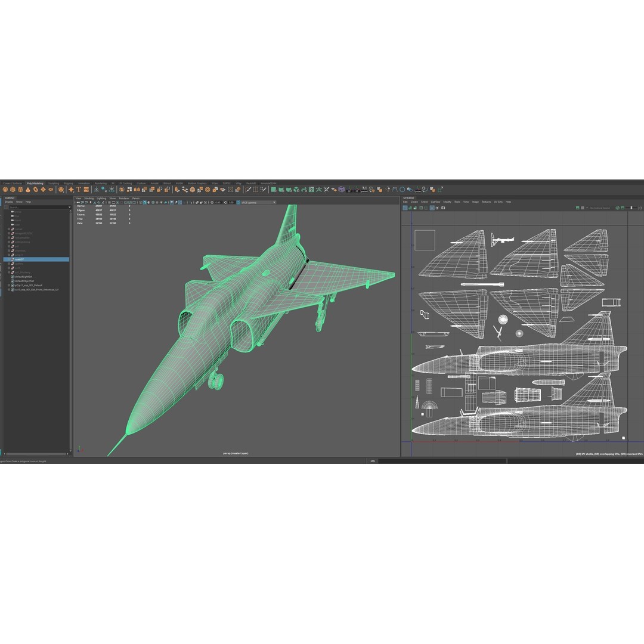Screen dimensions: 644x644
Task: Create a polygon disc from the shelf
Action: [51, 190]
